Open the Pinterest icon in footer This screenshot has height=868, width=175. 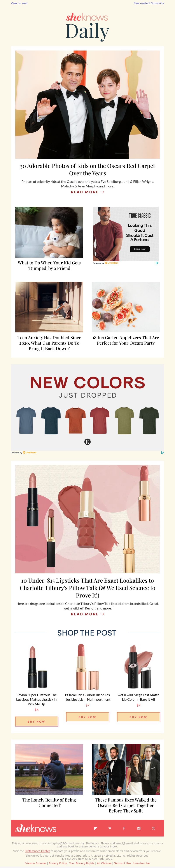coord(110,828)
